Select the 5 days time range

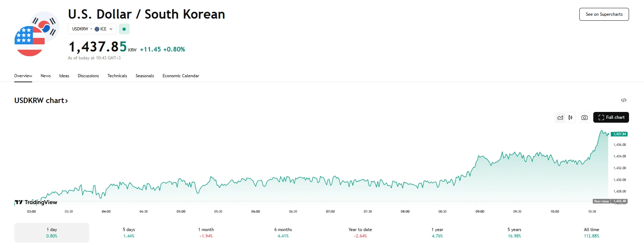[x=129, y=232]
